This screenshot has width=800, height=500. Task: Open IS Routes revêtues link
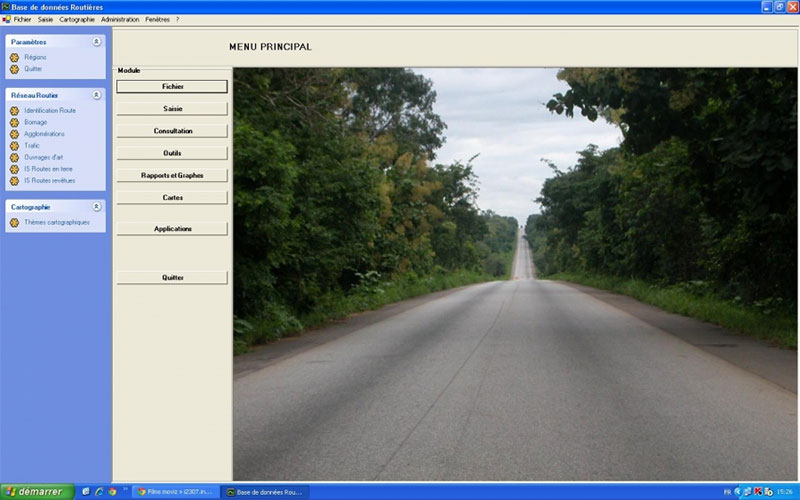[x=49, y=181]
